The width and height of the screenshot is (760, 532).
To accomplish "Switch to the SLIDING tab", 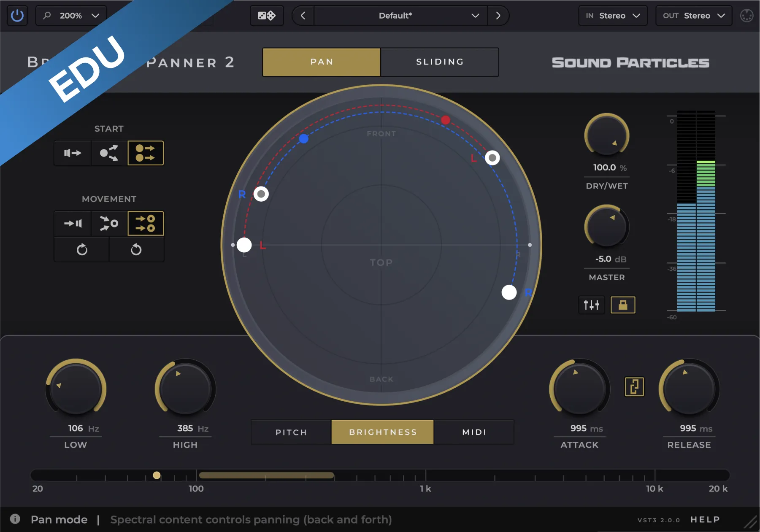I will [440, 62].
